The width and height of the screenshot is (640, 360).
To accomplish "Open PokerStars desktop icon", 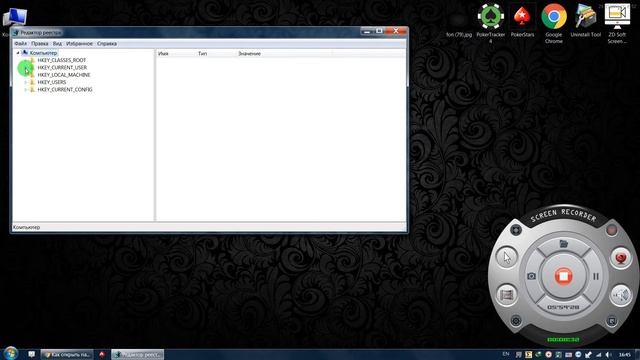I will click(522, 20).
